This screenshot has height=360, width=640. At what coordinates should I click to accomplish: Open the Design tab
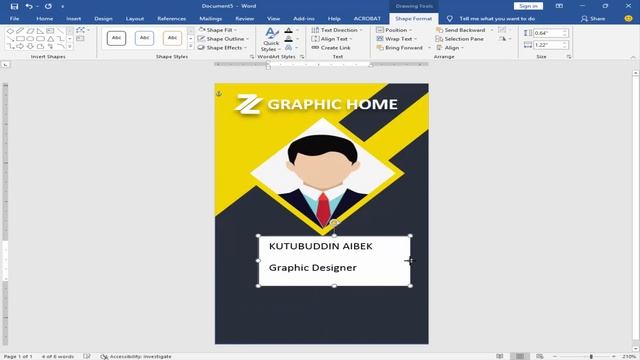click(103, 18)
